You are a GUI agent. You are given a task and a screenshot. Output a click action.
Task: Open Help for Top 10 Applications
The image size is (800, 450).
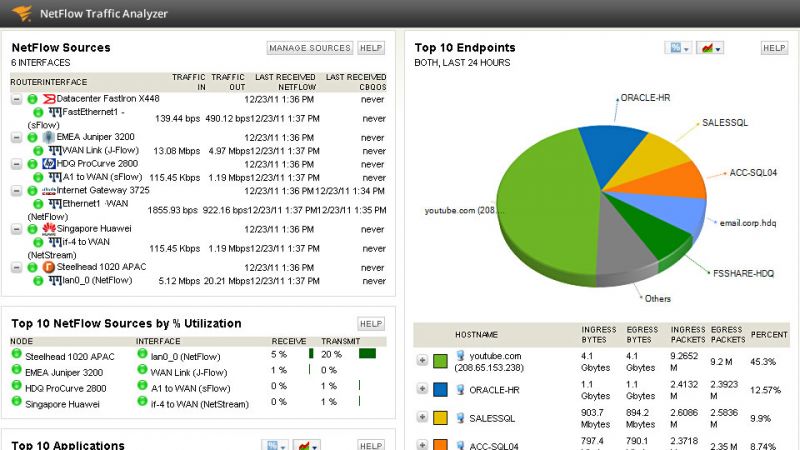coord(371,445)
